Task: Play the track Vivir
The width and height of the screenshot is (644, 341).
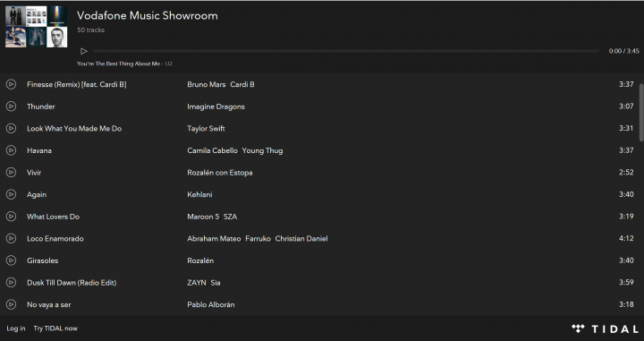Action: 11,173
